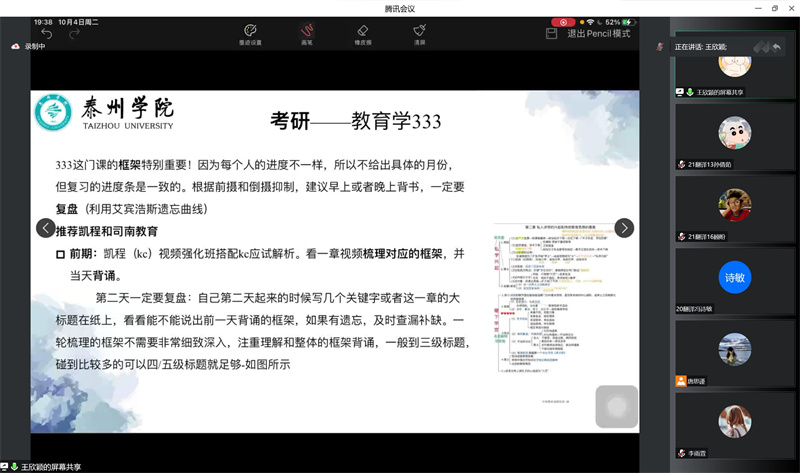800x473 pixels.
Task: Select participant tile 21翻译13孙倩茹
Action: point(734,138)
